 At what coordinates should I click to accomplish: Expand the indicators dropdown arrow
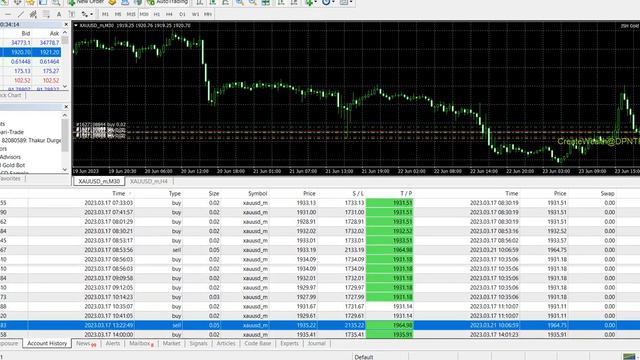[316, 2]
